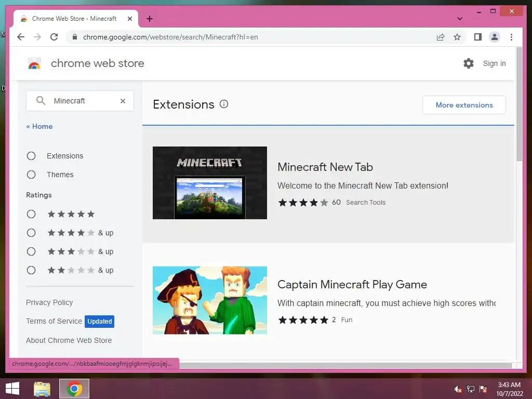Go back to the previous page

click(x=21, y=37)
